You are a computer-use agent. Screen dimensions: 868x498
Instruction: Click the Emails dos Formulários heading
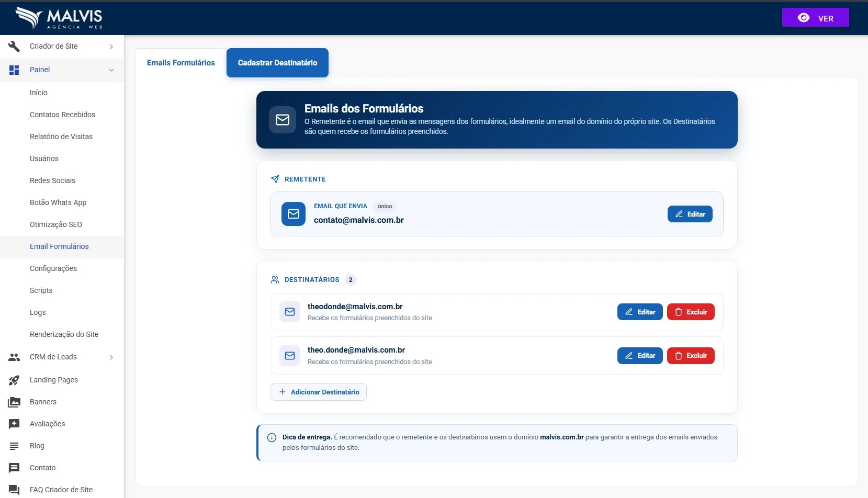pyautogui.click(x=364, y=108)
